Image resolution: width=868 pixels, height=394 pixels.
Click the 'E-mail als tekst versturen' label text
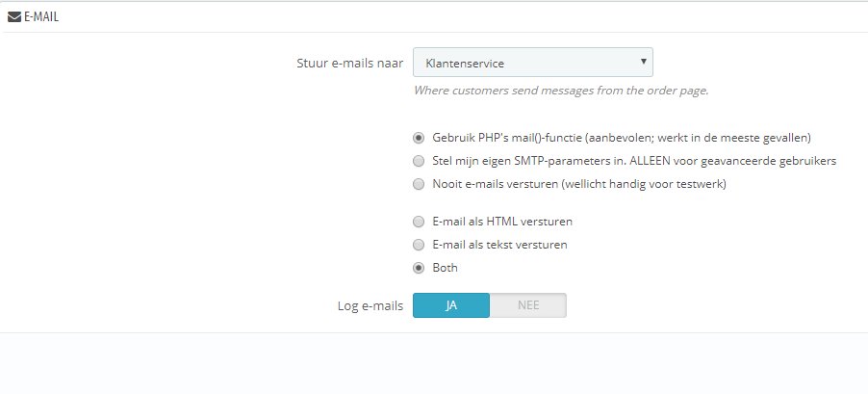tap(499, 245)
